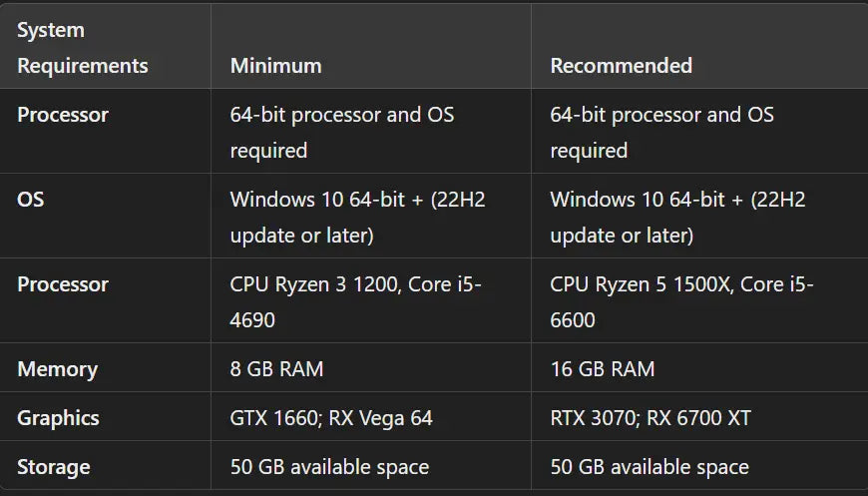Click the "Graphics" row label

58,418
